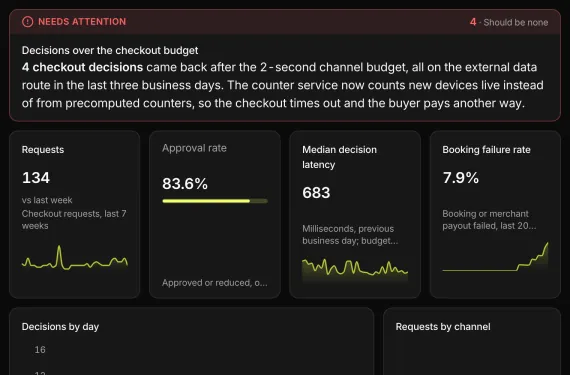Image resolution: width=570 pixels, height=375 pixels.
Task: Click the latency sparkline chart
Action: pos(355,270)
